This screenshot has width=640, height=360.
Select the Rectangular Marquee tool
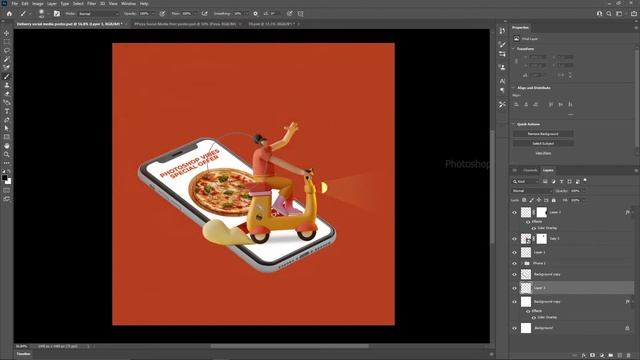click(7, 42)
